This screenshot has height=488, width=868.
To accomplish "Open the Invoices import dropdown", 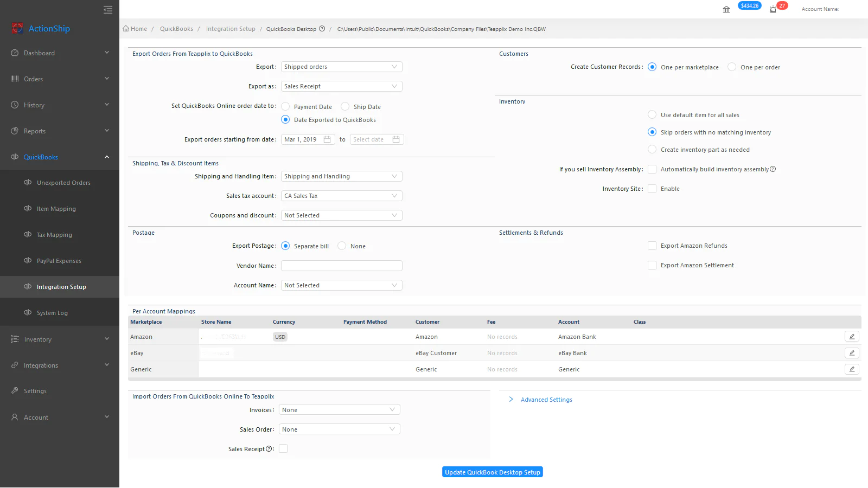I will (x=340, y=410).
